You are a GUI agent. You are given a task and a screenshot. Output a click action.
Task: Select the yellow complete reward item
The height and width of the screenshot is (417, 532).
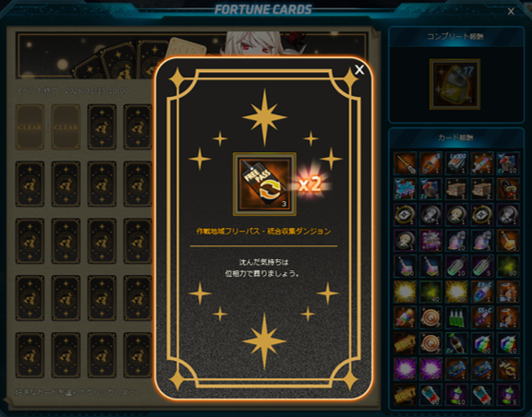pos(455,85)
